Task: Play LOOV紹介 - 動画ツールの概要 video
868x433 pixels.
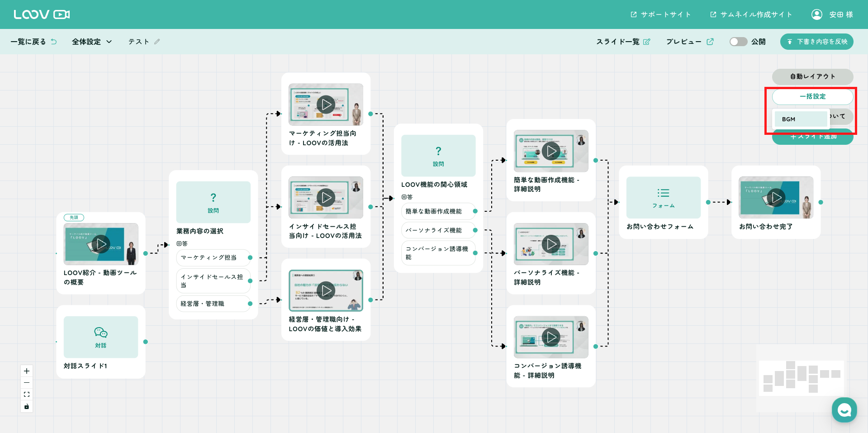Action: click(x=101, y=244)
